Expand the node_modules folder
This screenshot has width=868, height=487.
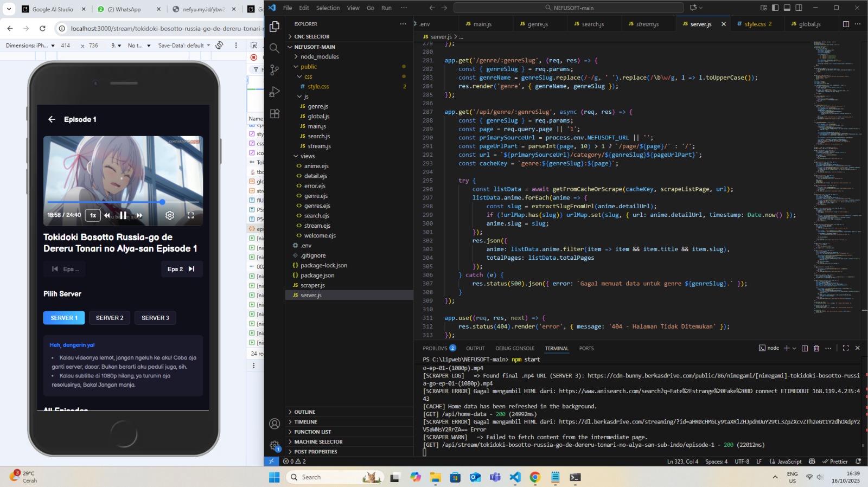(x=319, y=57)
